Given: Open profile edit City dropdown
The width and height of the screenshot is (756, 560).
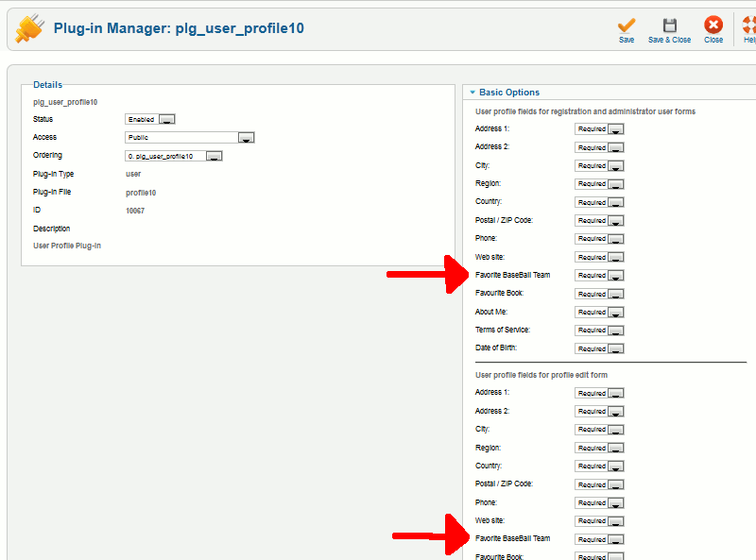Looking at the screenshot, I should tap(599, 430).
